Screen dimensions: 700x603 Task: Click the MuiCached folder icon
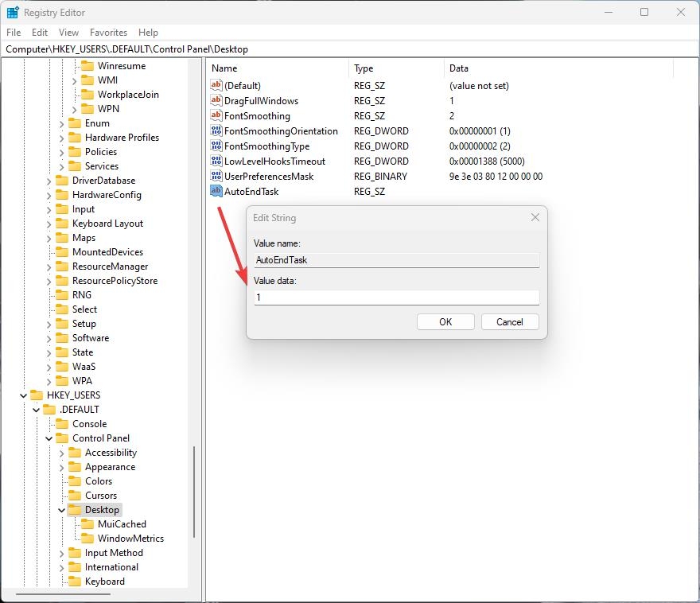pos(87,524)
